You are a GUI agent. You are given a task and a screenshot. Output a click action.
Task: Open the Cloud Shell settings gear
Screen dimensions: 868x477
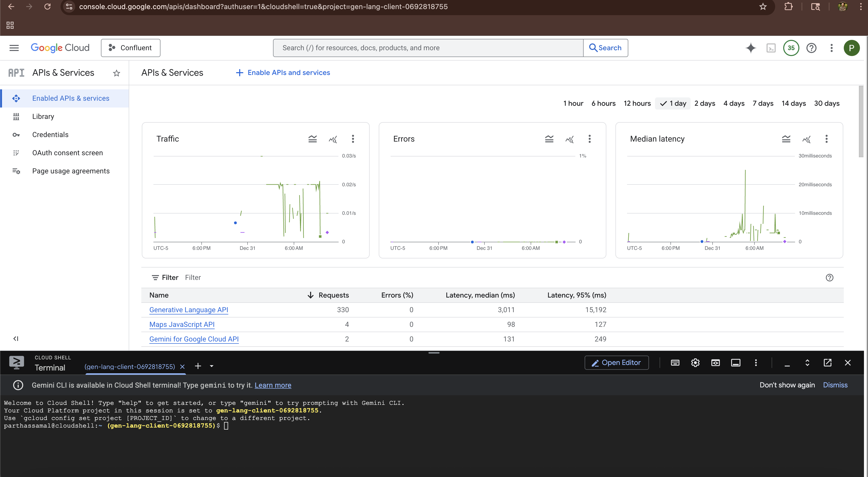(695, 363)
